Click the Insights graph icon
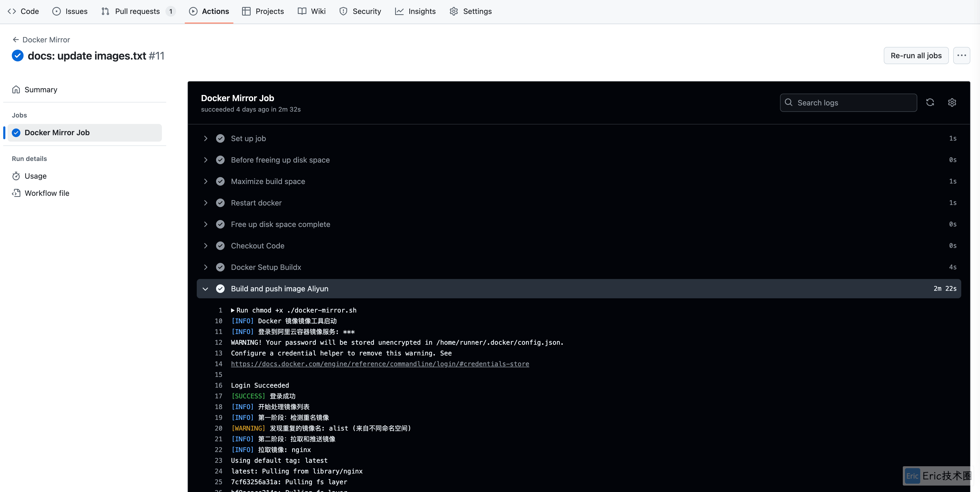 (399, 12)
